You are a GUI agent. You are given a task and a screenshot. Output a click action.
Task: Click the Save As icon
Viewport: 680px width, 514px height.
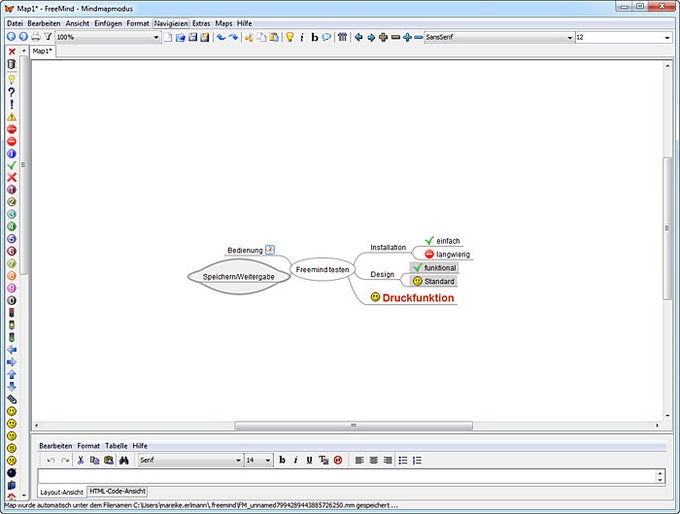coord(205,37)
